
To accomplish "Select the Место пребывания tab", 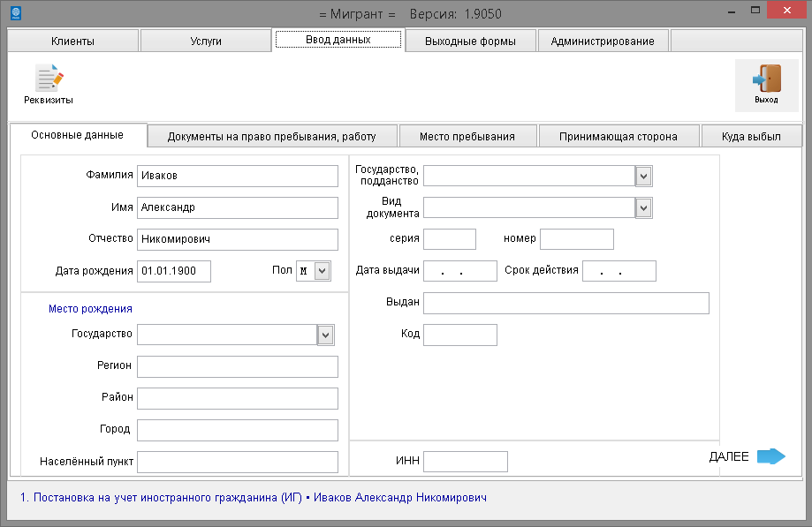I will click(467, 137).
